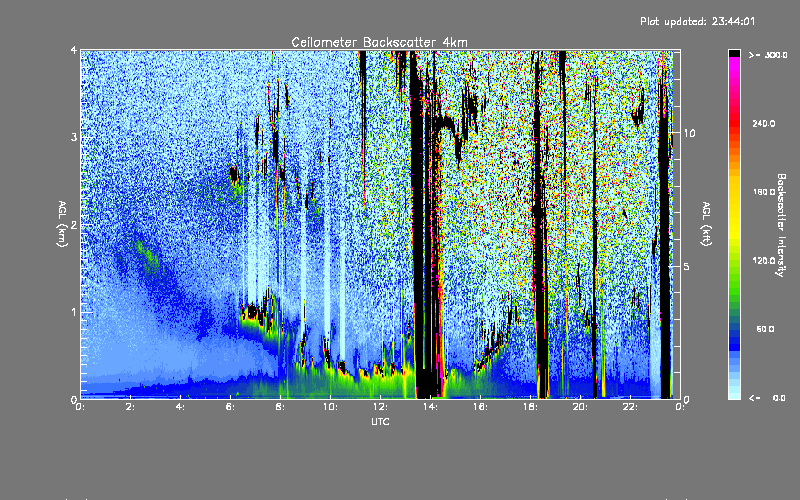
Task: Click the "16:" UTC hour tick
Action: click(480, 407)
